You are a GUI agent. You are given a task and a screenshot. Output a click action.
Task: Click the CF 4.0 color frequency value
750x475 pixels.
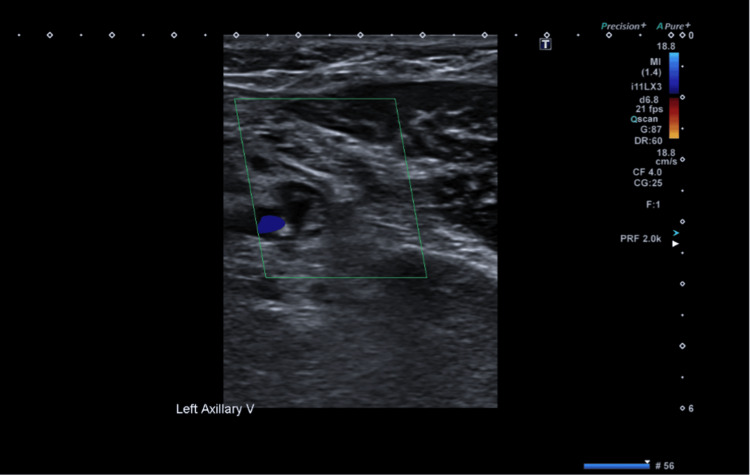tap(647, 172)
